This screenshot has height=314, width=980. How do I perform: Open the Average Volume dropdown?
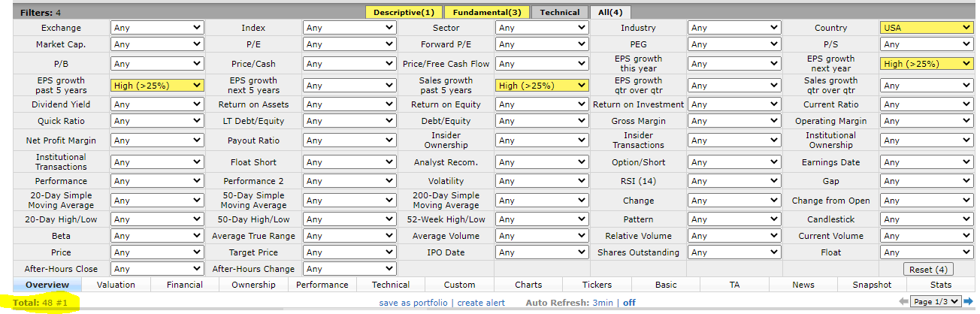[x=542, y=236]
